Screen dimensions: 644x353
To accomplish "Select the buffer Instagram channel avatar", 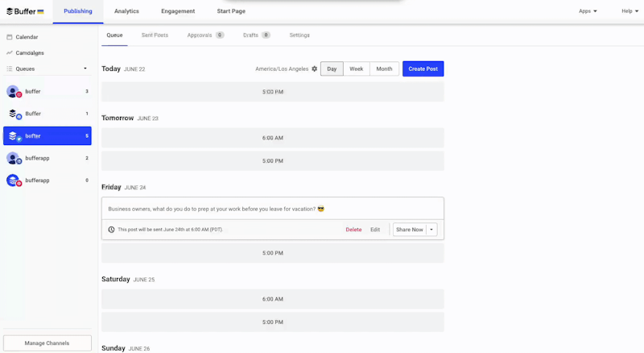I will click(13, 92).
